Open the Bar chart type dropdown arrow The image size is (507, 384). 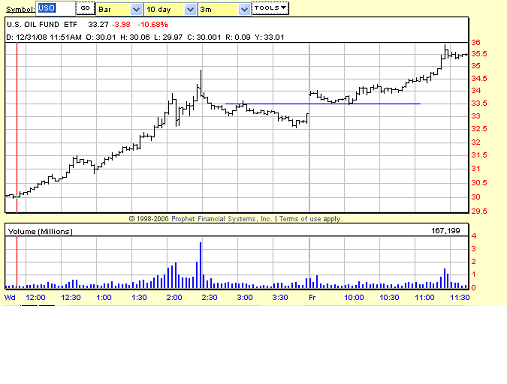pos(136,9)
